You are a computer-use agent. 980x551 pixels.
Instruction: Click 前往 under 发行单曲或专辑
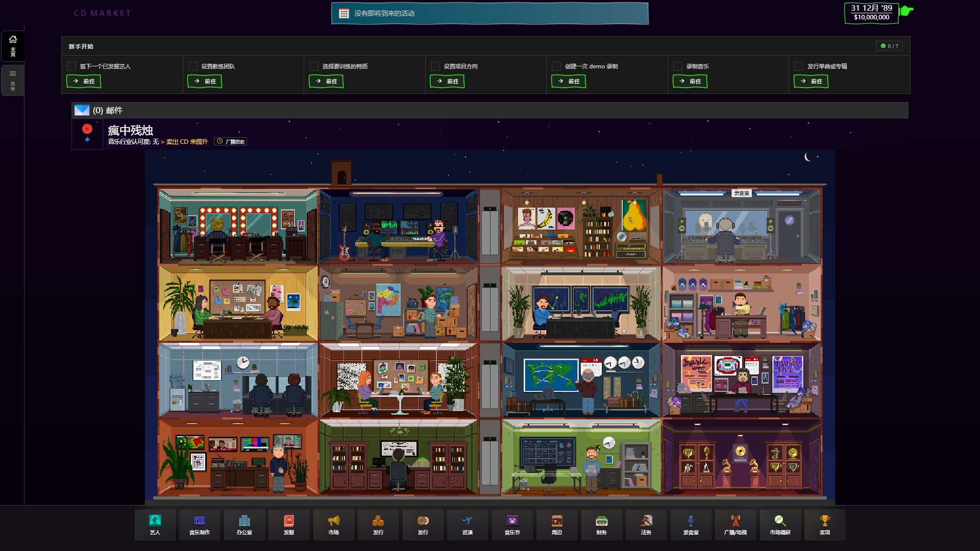[x=811, y=81]
